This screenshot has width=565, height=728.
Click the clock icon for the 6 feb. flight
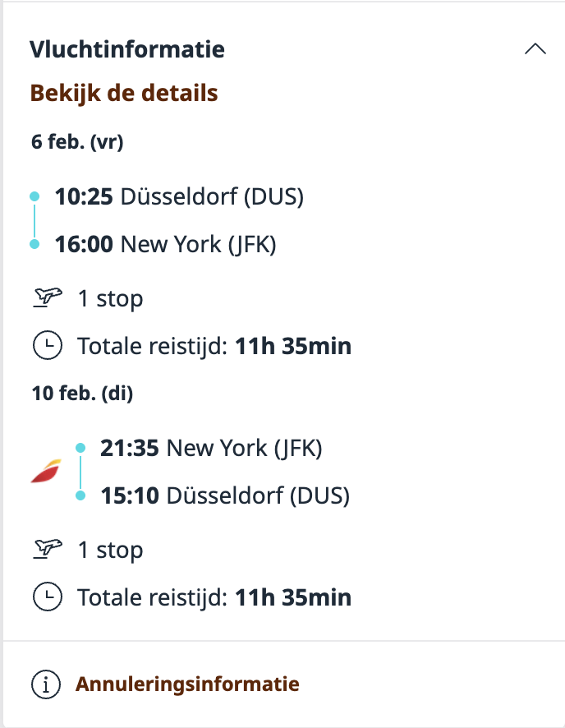(x=48, y=347)
